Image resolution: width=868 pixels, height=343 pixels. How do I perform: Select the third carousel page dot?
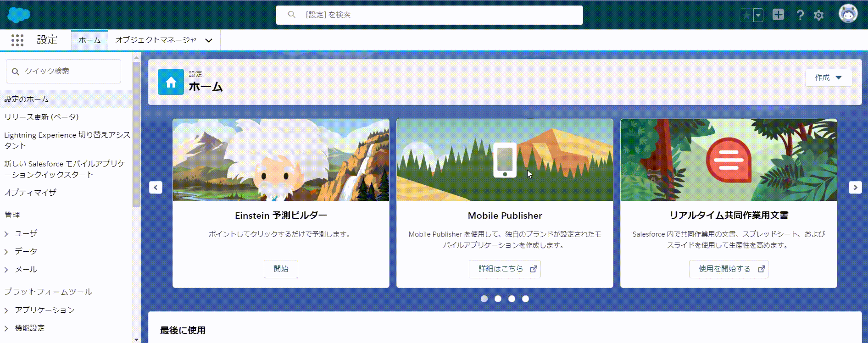click(x=512, y=299)
